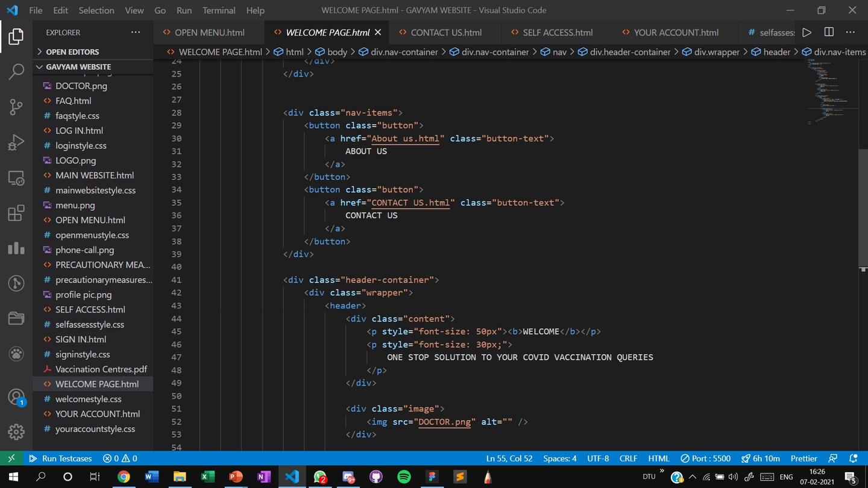Open the bar chart activity icon
Viewport: 868px width, 488px height.
tap(16, 248)
